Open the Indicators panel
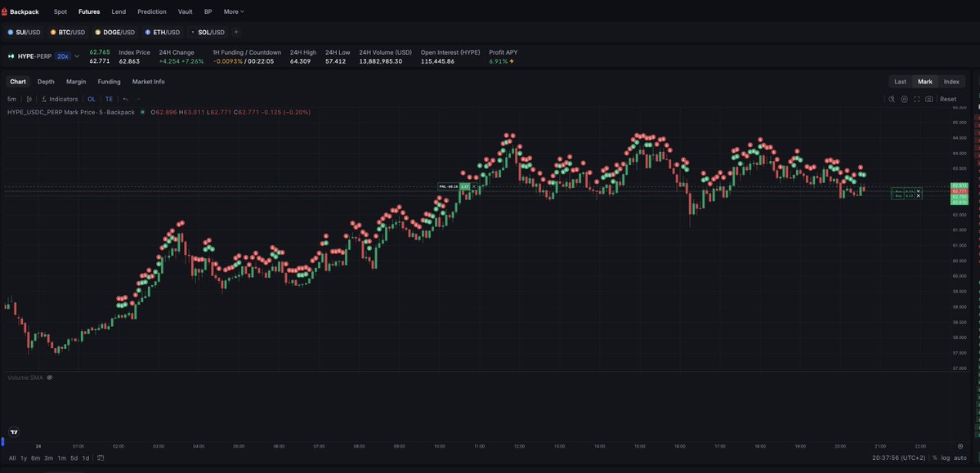The image size is (980, 473). click(x=60, y=99)
